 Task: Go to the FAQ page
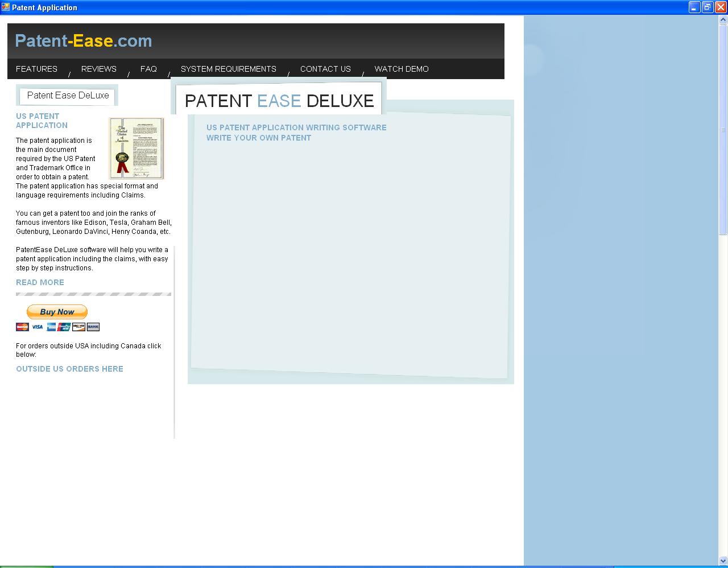(148, 69)
